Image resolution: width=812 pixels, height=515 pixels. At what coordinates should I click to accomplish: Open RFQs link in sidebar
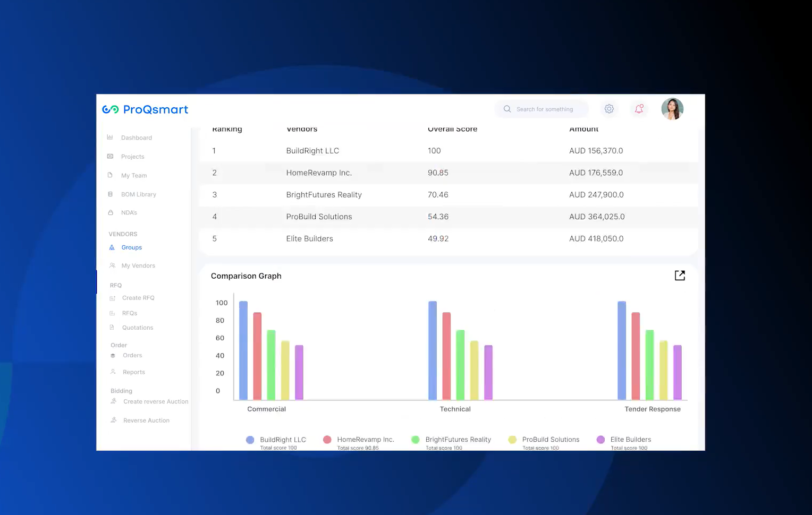pyautogui.click(x=130, y=314)
